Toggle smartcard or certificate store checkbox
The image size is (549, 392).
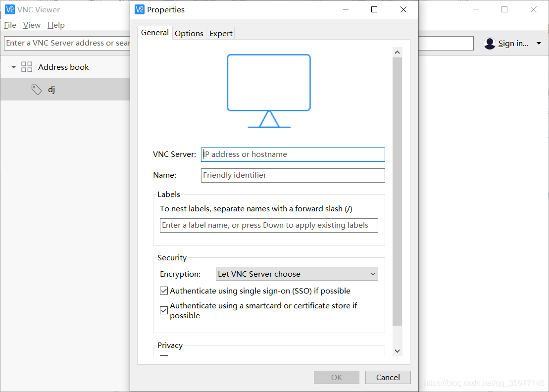(164, 310)
